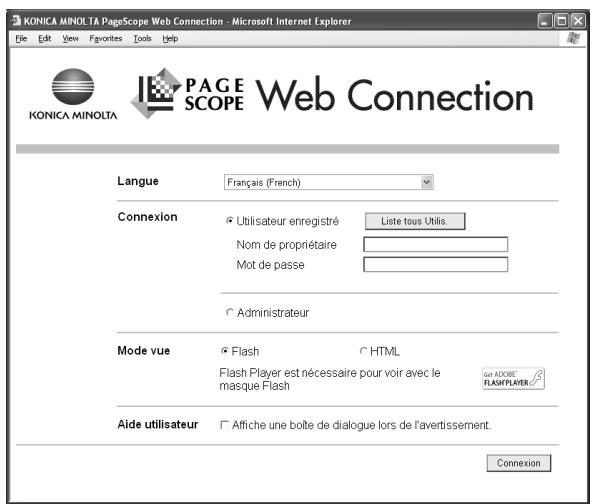Enable warning dialog box checkbox

tap(224, 425)
